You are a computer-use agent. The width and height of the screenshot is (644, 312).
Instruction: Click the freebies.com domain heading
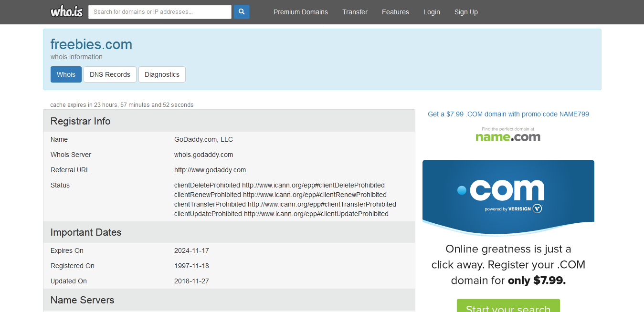(91, 44)
